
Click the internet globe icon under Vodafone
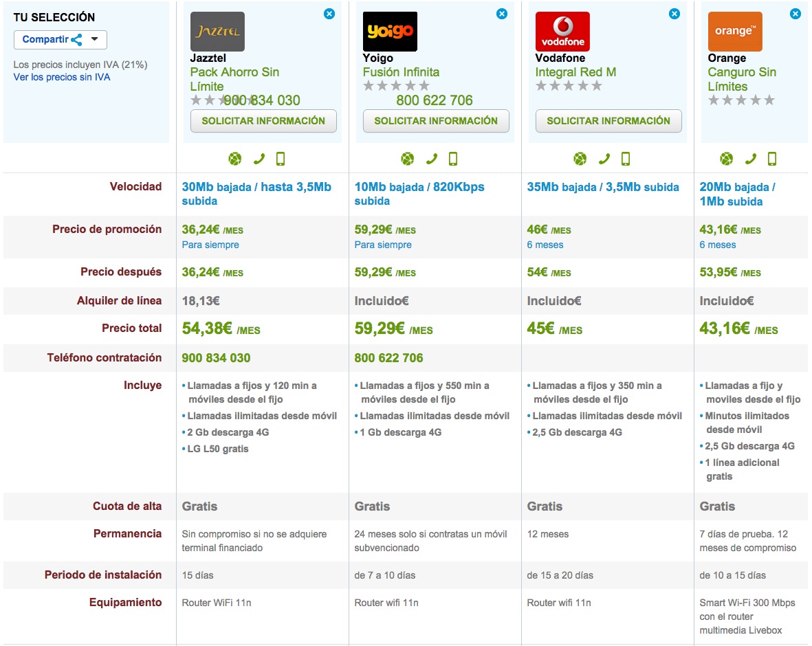580,159
